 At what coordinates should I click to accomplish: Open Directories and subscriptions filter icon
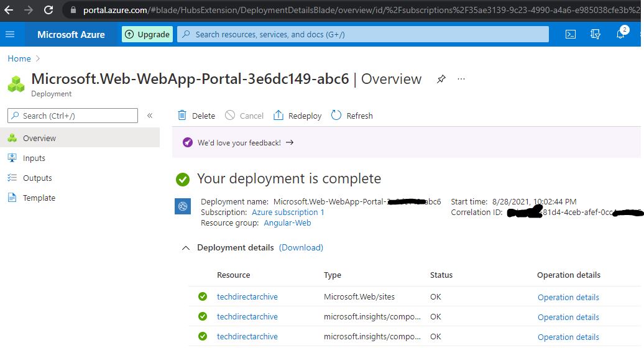[595, 34]
